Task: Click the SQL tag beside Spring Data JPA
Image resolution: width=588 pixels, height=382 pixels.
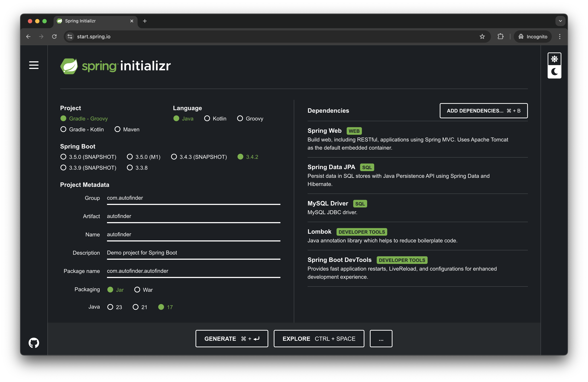Action: tap(367, 167)
